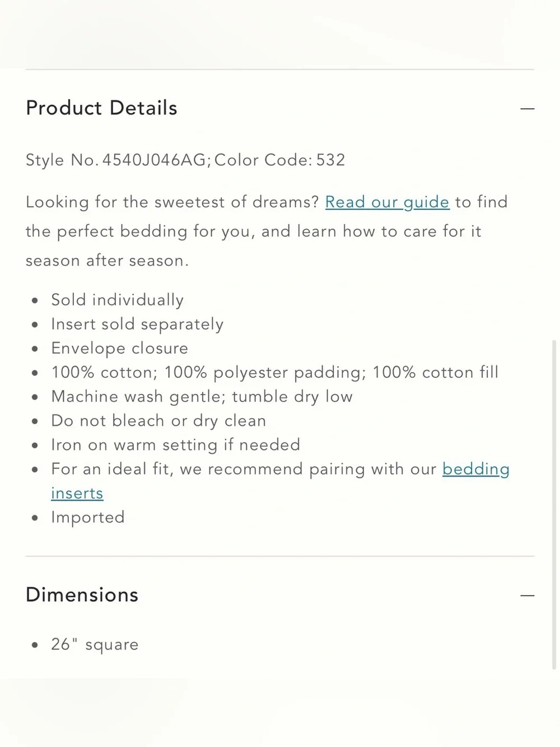Click the Dimensions section heading

point(82,595)
